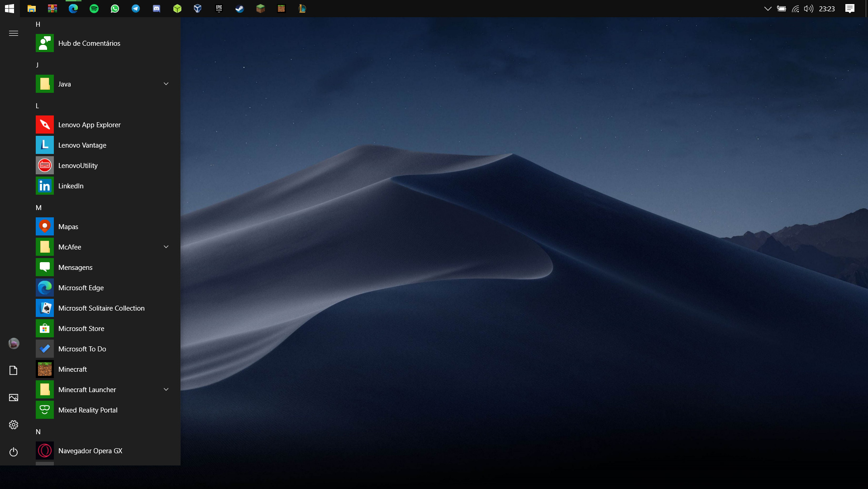Viewport: 868px width, 489px height.
Task: Expand the Minecraft Launcher folder
Action: (x=166, y=389)
